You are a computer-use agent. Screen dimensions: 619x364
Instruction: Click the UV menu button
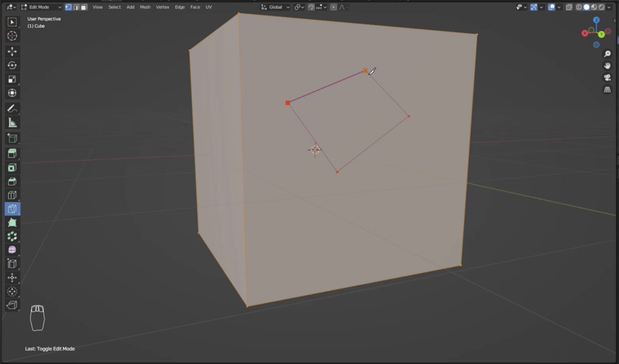[x=209, y=7]
